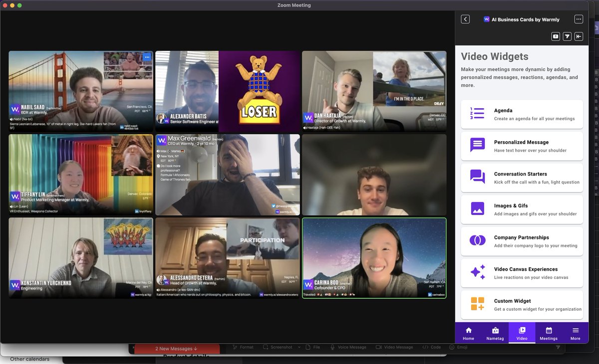Select Alexander Batis's video tile

pyautogui.click(x=228, y=91)
